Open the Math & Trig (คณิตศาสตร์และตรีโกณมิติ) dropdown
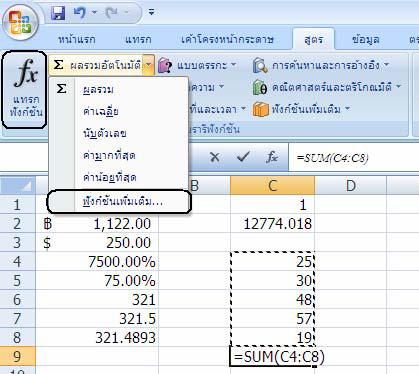419x374 pixels. [x=327, y=88]
